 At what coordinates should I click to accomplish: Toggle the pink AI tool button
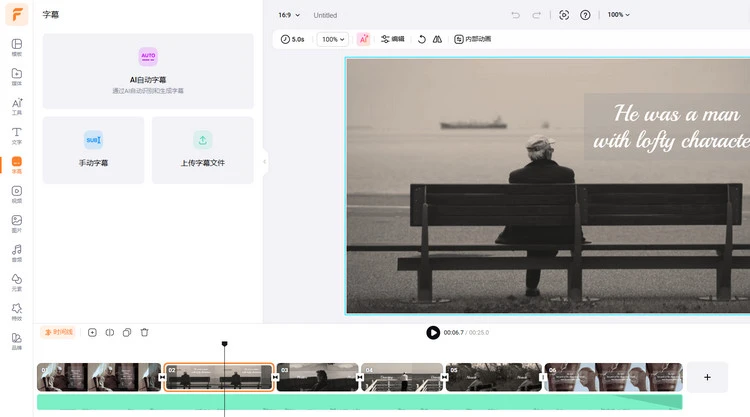point(363,39)
